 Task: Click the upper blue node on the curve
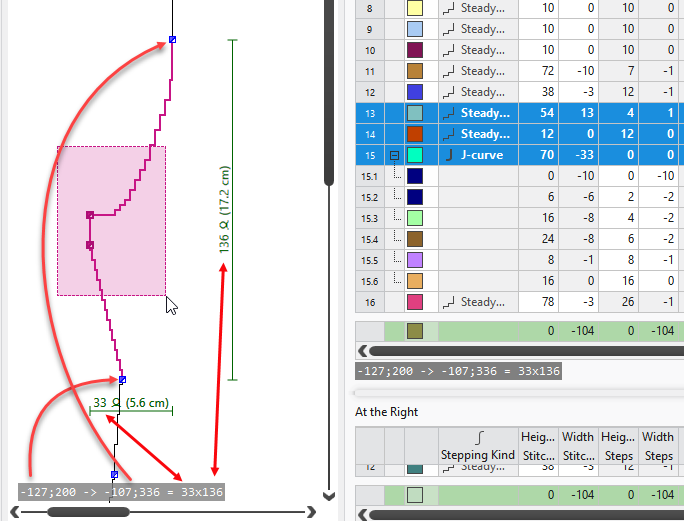point(172,39)
